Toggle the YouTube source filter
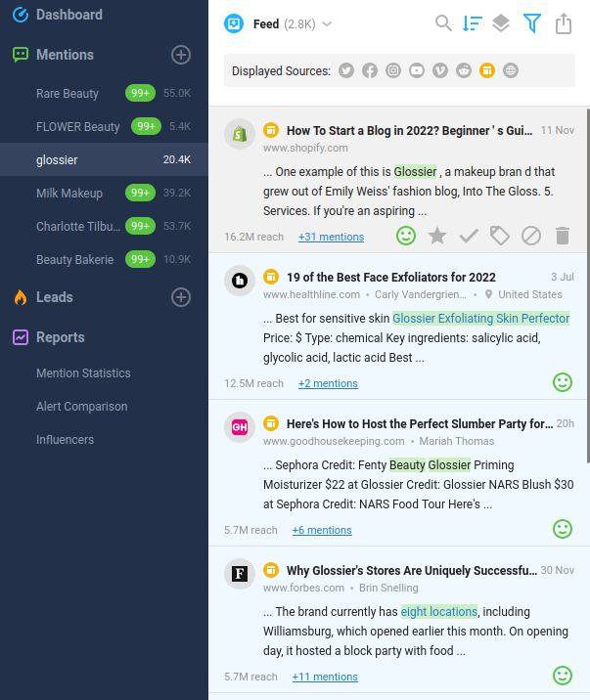Image resolution: width=590 pixels, height=700 pixels. click(x=417, y=70)
